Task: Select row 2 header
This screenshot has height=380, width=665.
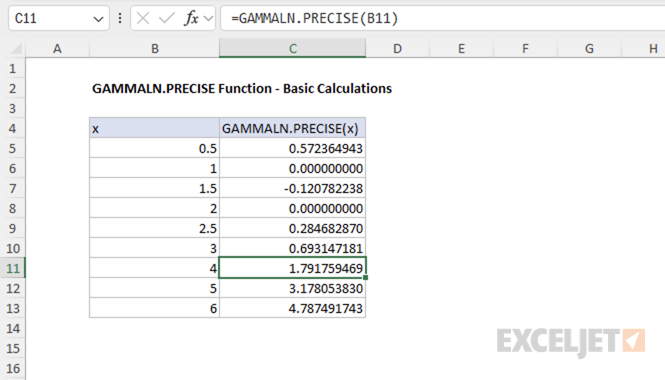Action: (13, 88)
